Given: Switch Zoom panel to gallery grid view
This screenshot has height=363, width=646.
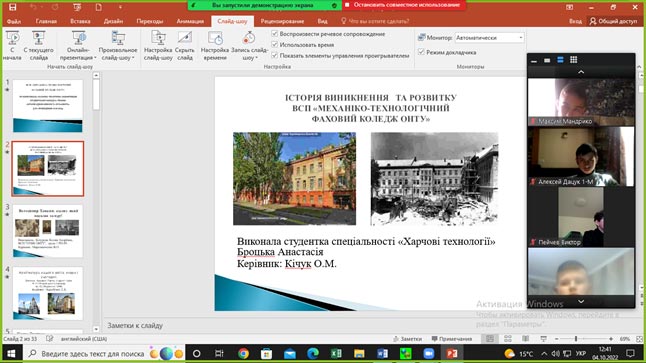Looking at the screenshot, I should (x=573, y=60).
